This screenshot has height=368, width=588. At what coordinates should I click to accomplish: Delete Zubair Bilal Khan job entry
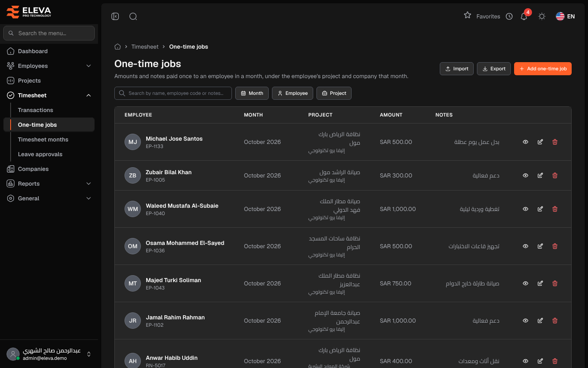point(555,175)
